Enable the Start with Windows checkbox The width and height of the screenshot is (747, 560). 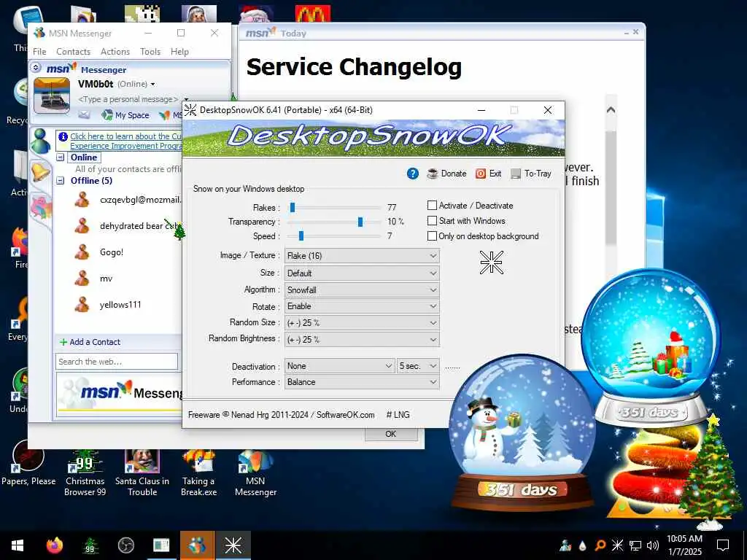pos(432,220)
